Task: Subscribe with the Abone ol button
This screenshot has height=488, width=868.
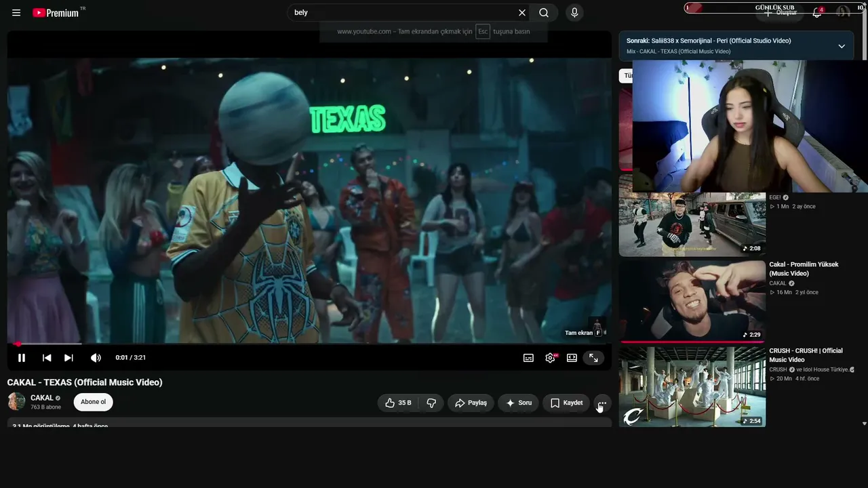Action: coord(93,402)
